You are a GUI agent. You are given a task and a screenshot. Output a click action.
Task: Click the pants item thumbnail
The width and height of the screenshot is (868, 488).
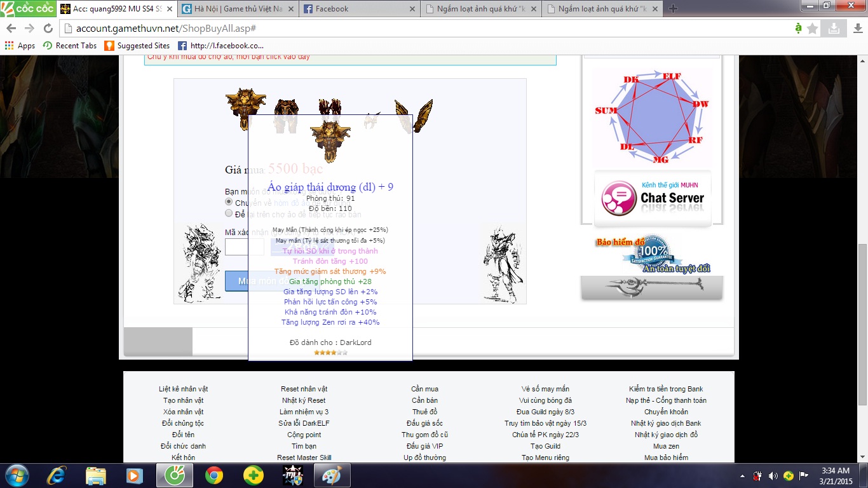(x=286, y=114)
